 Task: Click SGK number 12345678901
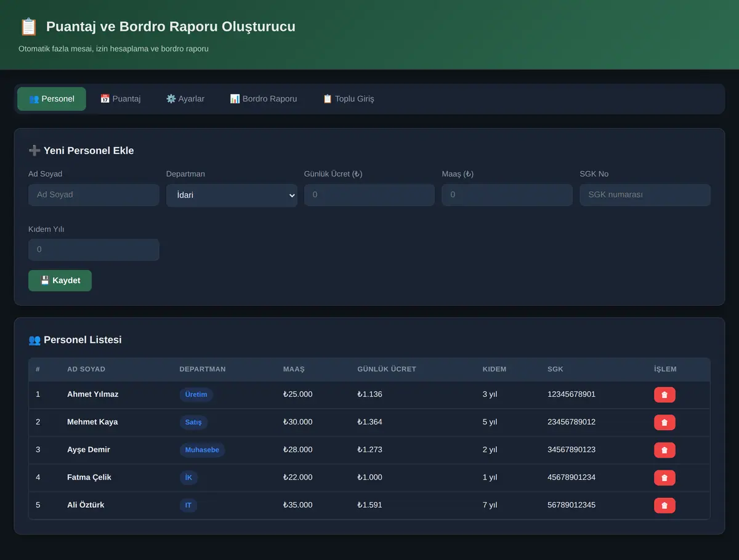571,394
